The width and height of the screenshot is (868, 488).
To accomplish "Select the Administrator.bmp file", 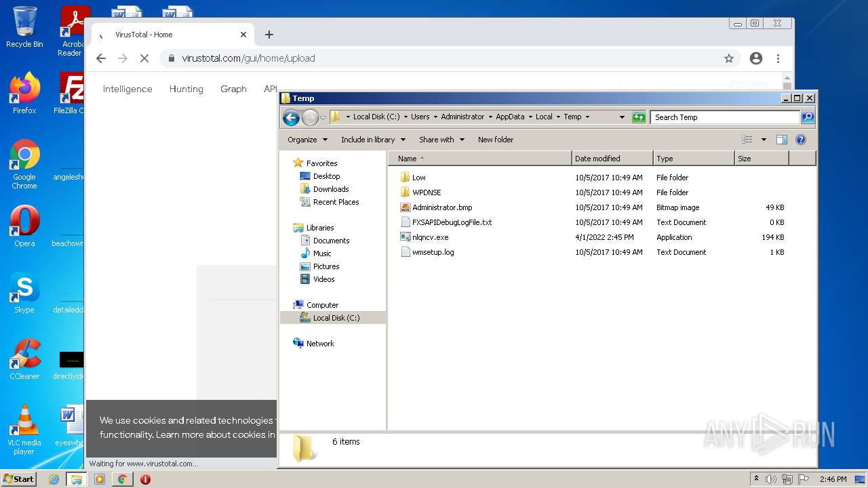I will (441, 207).
